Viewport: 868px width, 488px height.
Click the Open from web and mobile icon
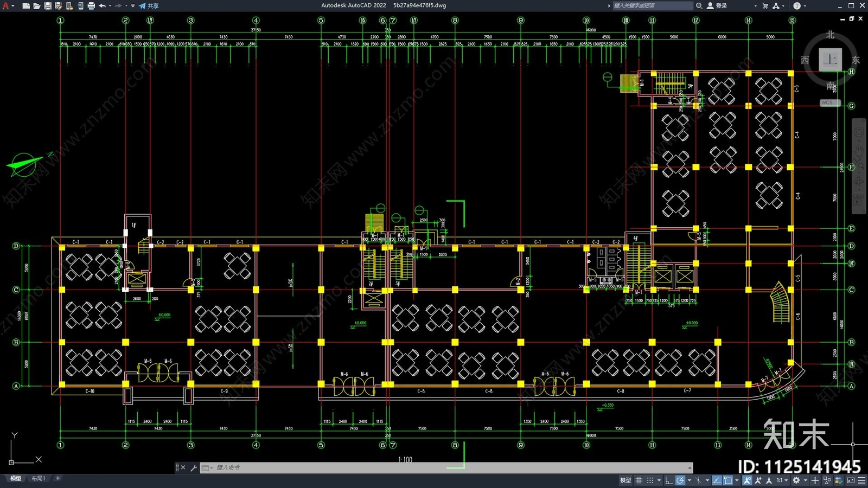[x=69, y=6]
